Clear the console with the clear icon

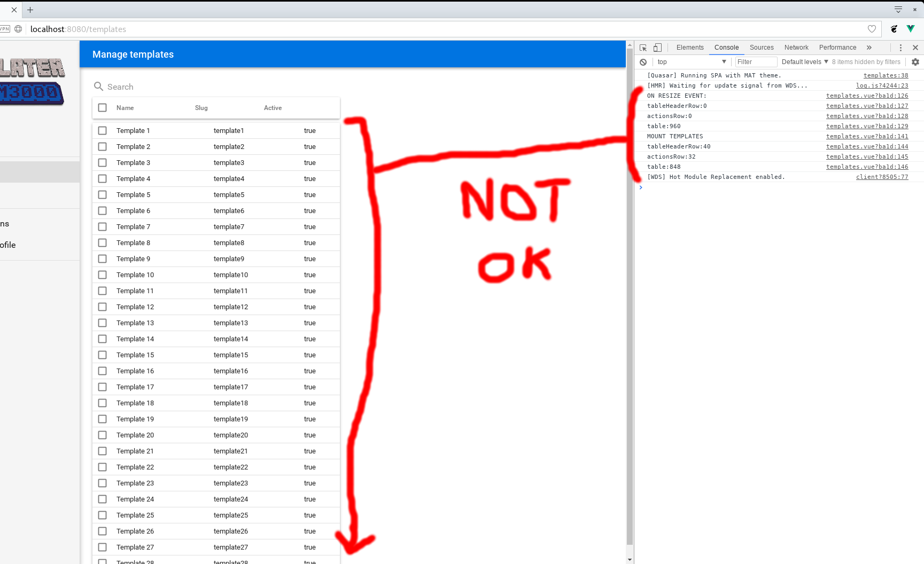pos(643,62)
